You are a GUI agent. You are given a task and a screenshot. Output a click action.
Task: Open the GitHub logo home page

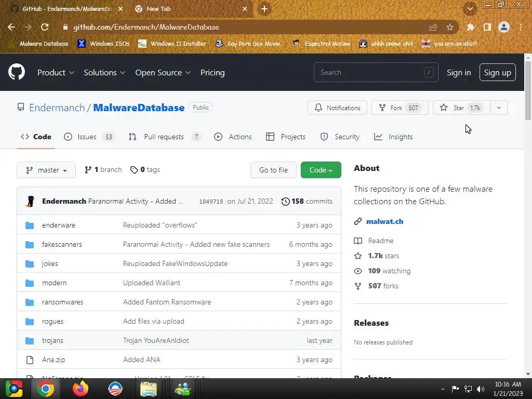pos(17,72)
